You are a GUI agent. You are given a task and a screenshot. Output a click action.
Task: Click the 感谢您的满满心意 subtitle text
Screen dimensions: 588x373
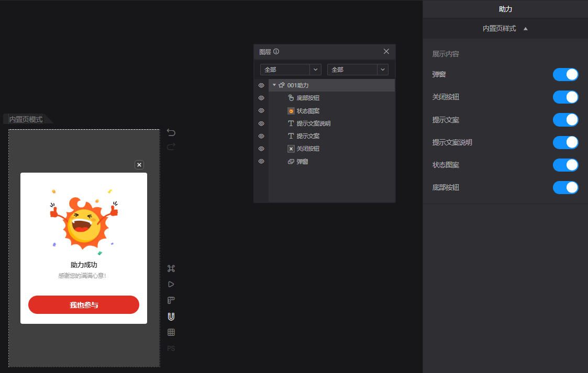tap(82, 276)
